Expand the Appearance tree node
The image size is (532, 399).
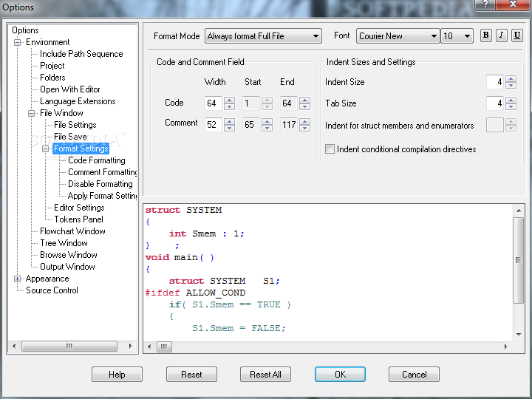tap(17, 279)
